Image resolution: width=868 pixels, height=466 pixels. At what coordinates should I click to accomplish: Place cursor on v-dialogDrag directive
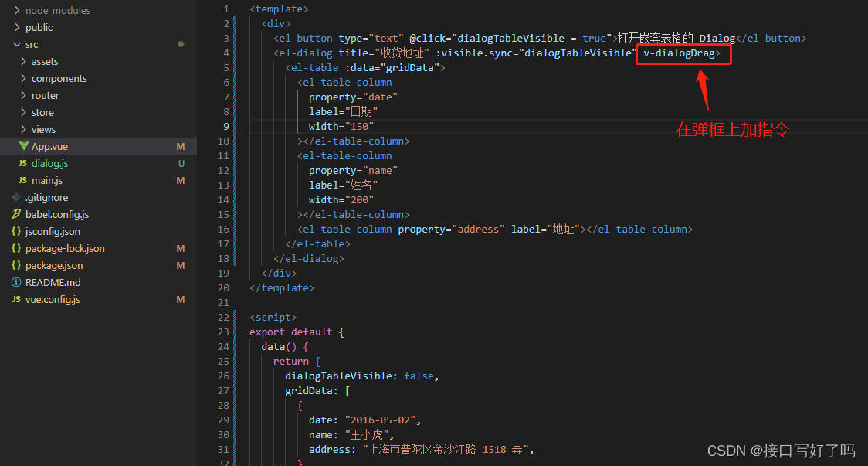coord(680,53)
